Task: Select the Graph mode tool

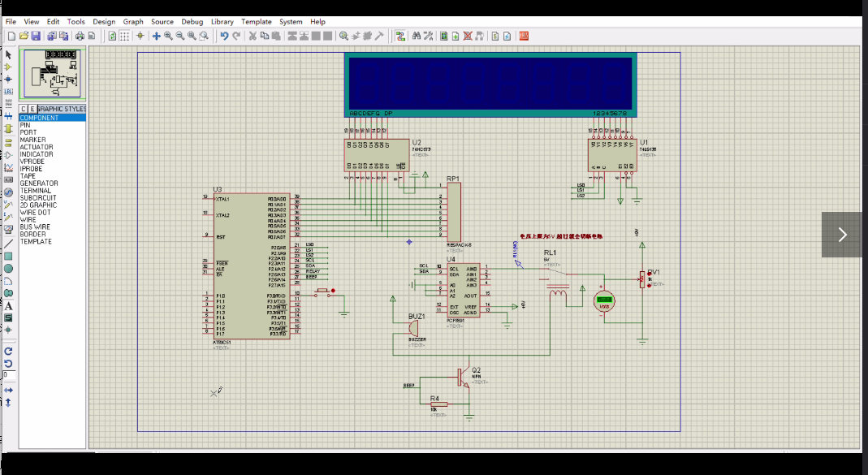Action: click(x=8, y=167)
